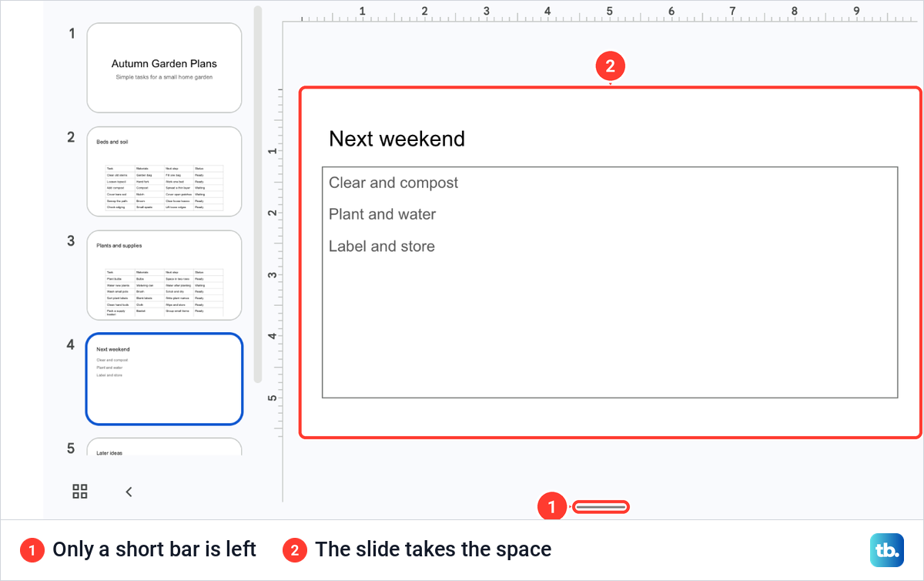Image resolution: width=924 pixels, height=581 pixels.
Task: Select the Plants and supplies slide thumbnail
Action: pyautogui.click(x=164, y=275)
